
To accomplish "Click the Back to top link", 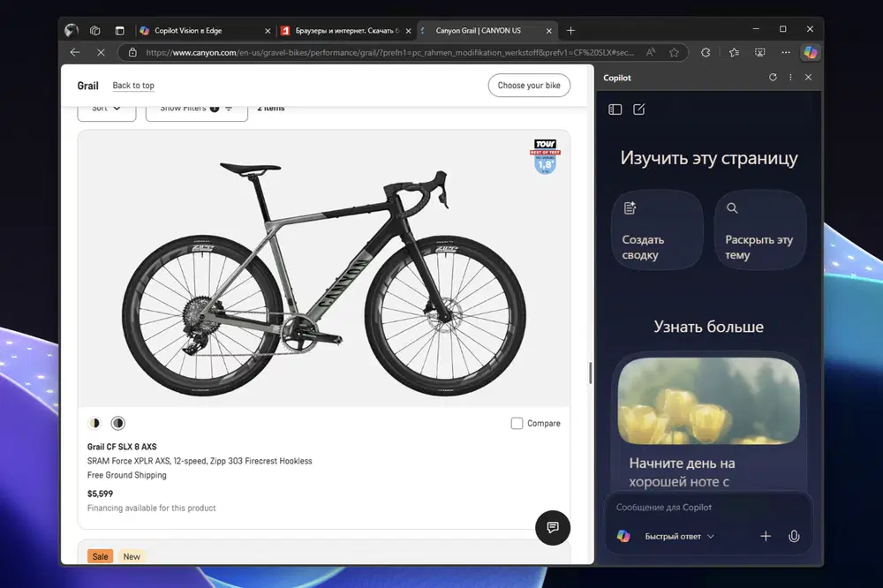I will click(x=133, y=86).
